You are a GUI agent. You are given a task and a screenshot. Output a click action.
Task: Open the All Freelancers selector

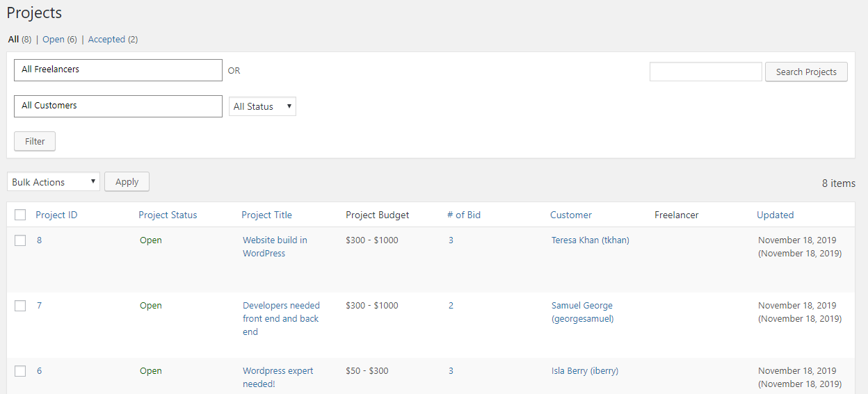(x=118, y=70)
